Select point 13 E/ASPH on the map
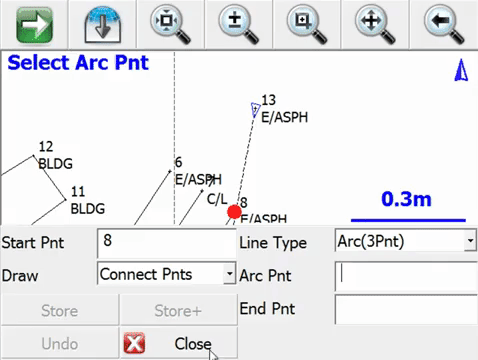478x360 pixels. [255, 109]
